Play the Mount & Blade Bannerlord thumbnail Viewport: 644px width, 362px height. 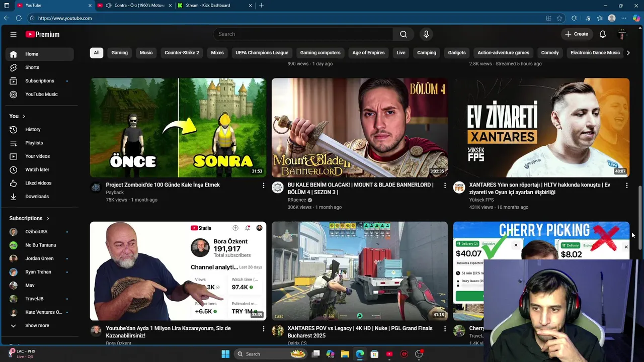(x=360, y=128)
